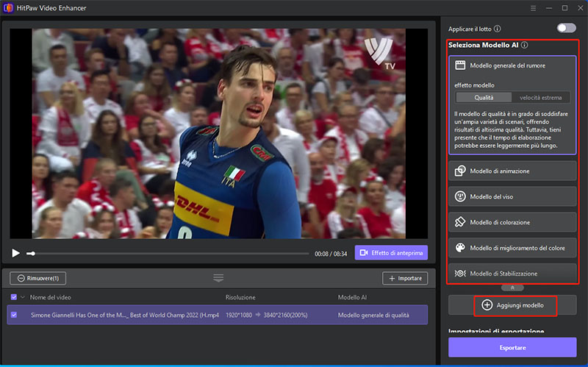This screenshot has height=367, width=588.
Task: Select Modello di Stabilizzazione
Action: 512,273
